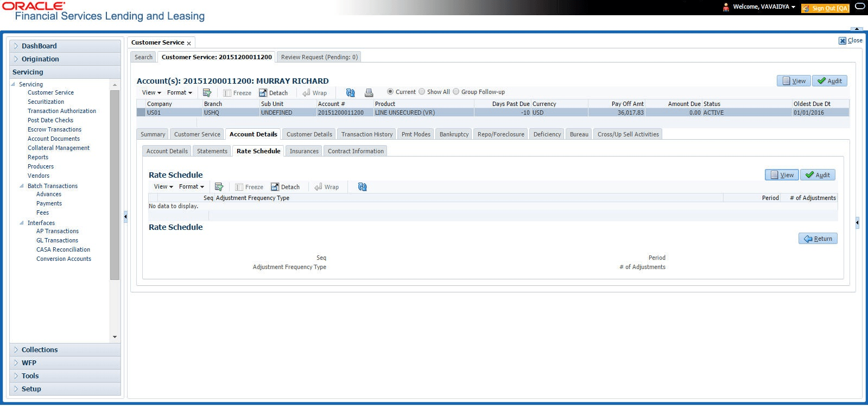This screenshot has width=868, height=406.
Task: Open Transaction Authorization in the sidebar
Action: pyautogui.click(x=62, y=111)
